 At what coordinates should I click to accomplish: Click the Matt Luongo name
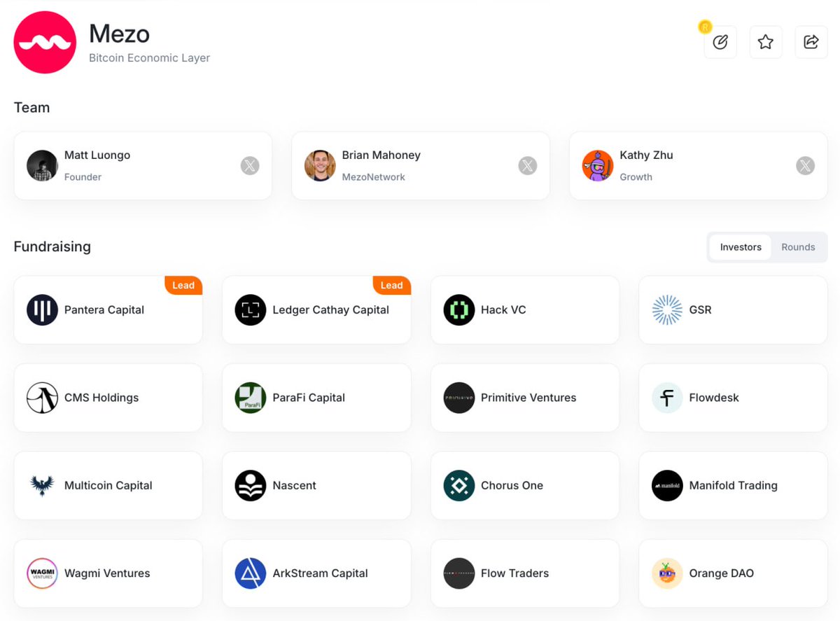97,155
